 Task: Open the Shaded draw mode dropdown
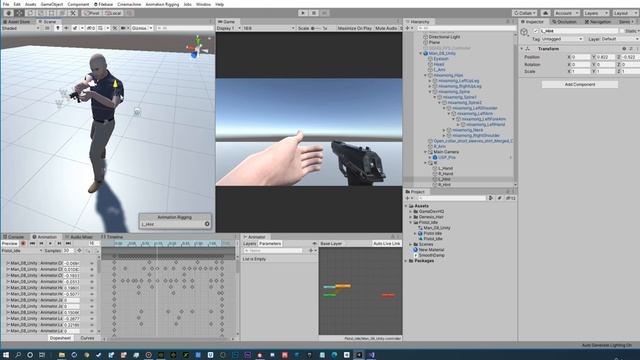tap(20, 28)
